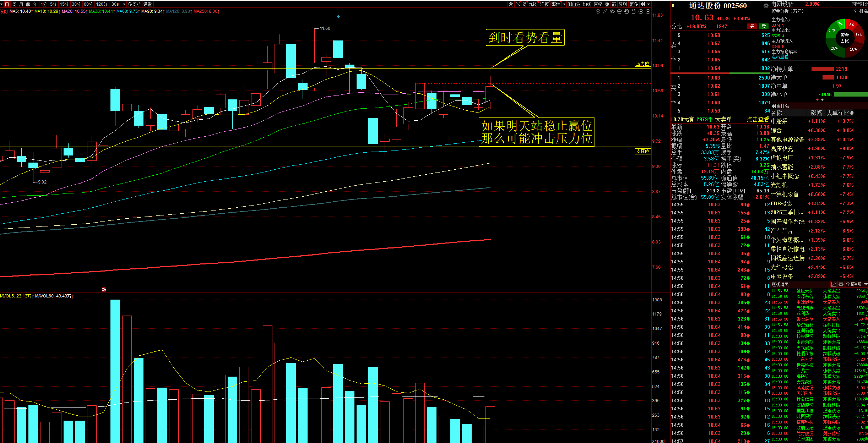Expand the 30s period dropdown arrow
868x443 pixels.
point(124,4)
